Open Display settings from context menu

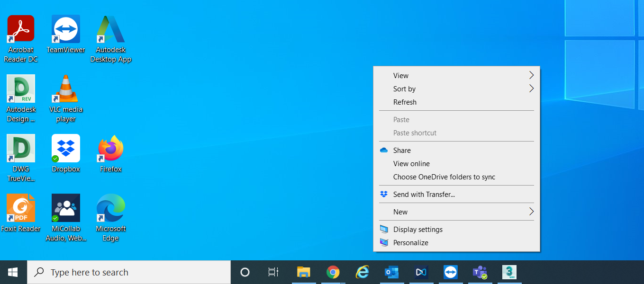(457, 230)
